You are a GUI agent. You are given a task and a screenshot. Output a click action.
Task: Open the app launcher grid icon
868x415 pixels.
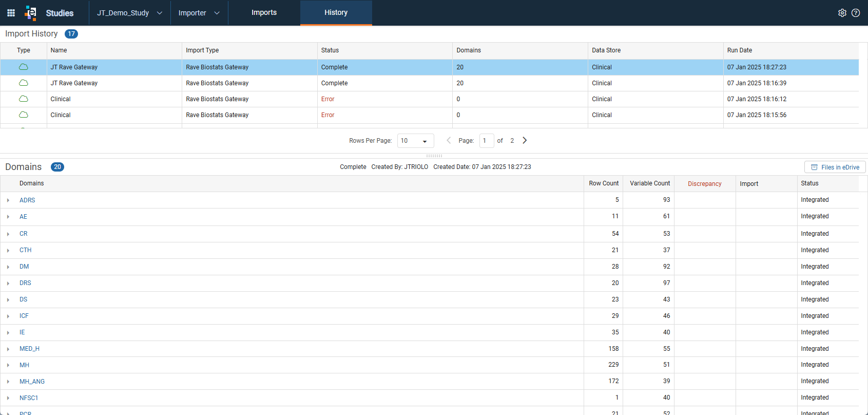tap(11, 13)
